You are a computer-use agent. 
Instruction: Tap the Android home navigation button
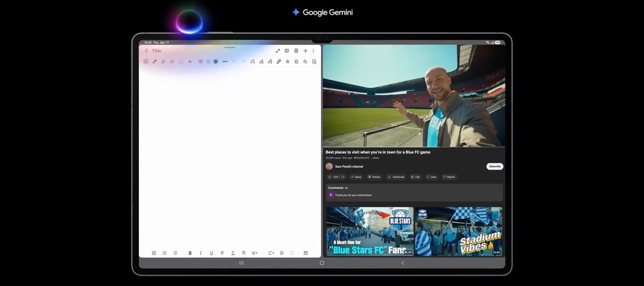point(322,263)
